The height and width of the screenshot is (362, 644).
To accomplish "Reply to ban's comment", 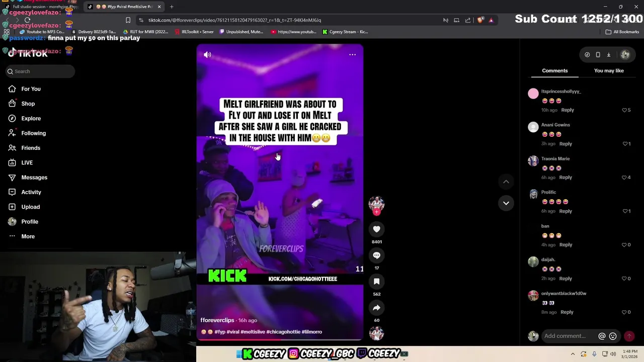I will click(566, 245).
